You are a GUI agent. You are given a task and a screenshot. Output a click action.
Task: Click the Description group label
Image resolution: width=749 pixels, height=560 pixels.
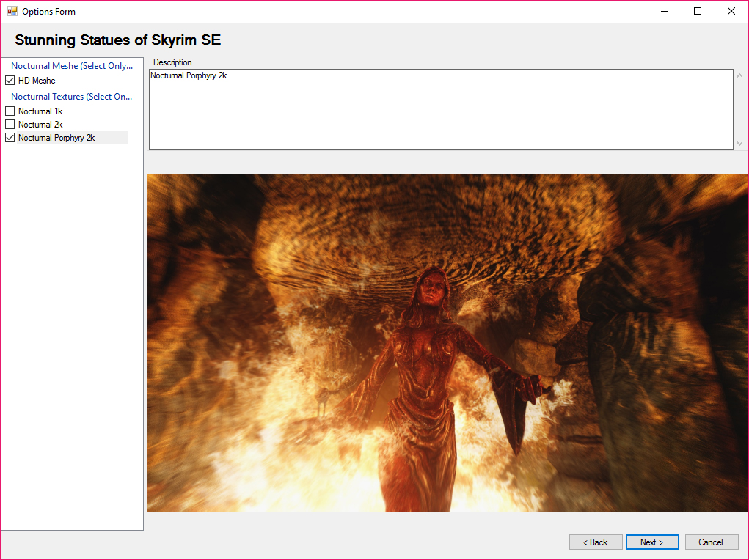coord(172,62)
